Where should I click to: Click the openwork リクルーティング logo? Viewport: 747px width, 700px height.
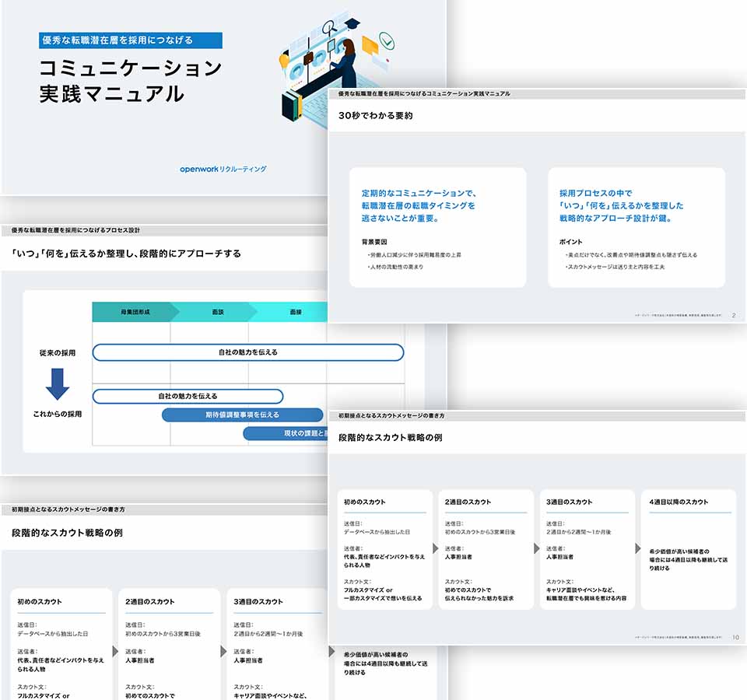223,169
